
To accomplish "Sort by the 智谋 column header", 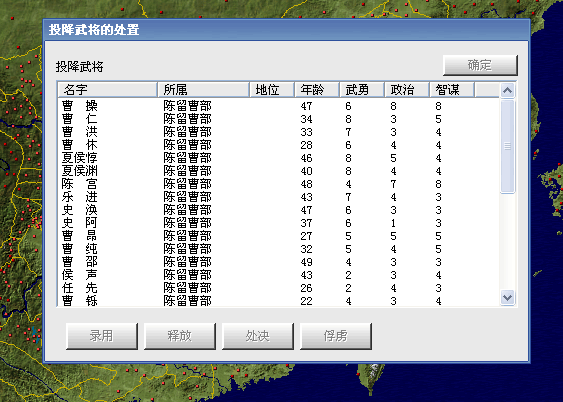I will (452, 90).
